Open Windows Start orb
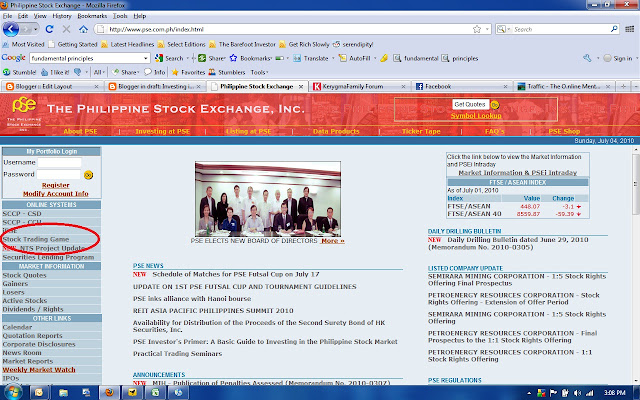640x400 pixels. 12,392
